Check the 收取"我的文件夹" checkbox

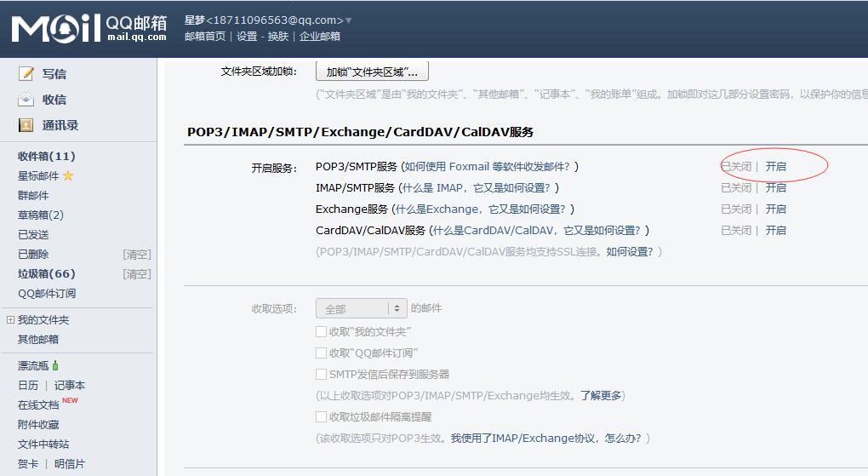[x=322, y=331]
